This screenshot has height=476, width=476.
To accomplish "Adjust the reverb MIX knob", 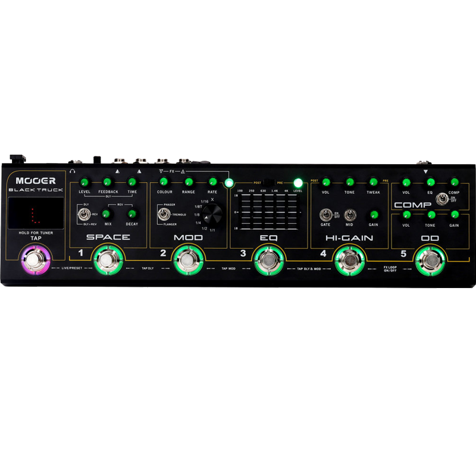I will tap(106, 214).
